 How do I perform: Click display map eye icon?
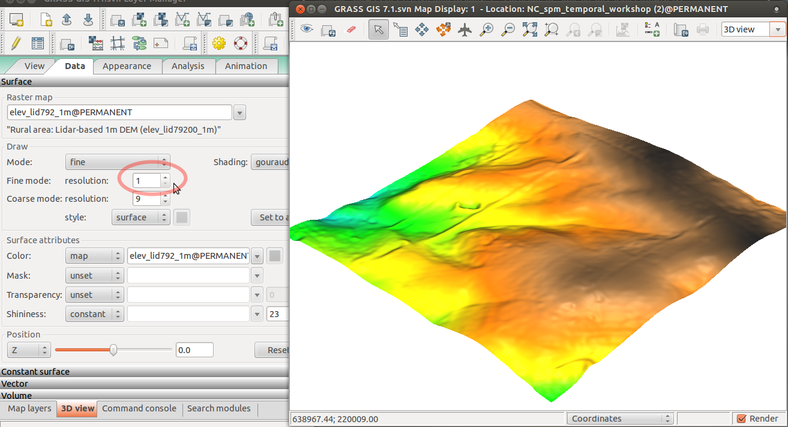pyautogui.click(x=307, y=30)
